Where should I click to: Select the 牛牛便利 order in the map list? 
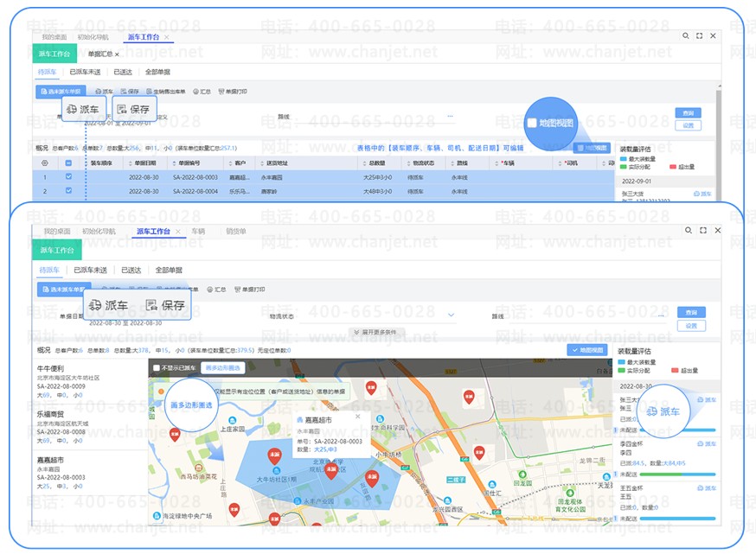click(90, 381)
